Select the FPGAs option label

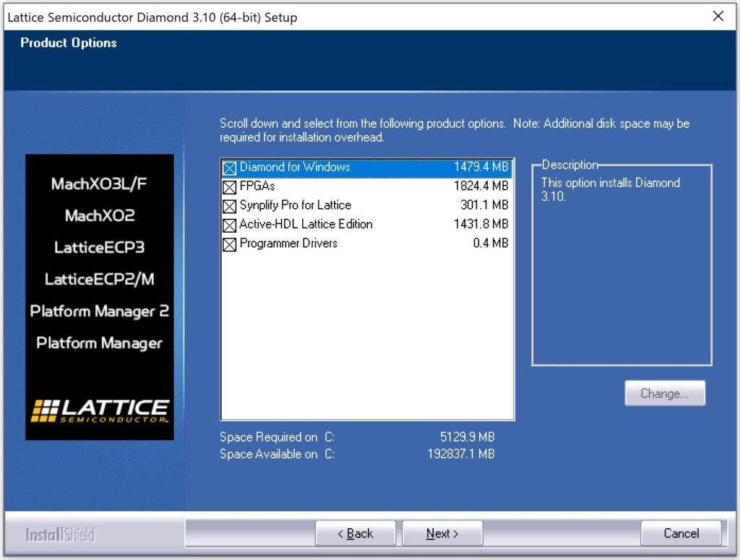[x=257, y=186]
